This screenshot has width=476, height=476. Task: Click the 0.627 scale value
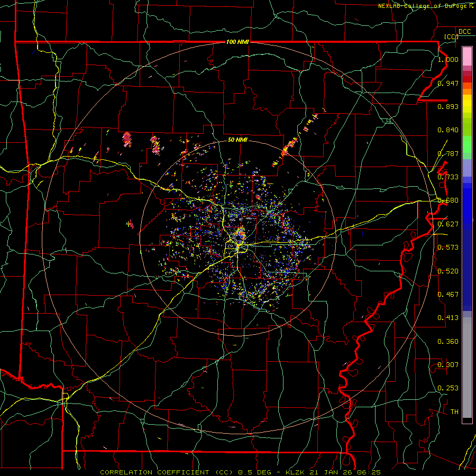(448, 224)
